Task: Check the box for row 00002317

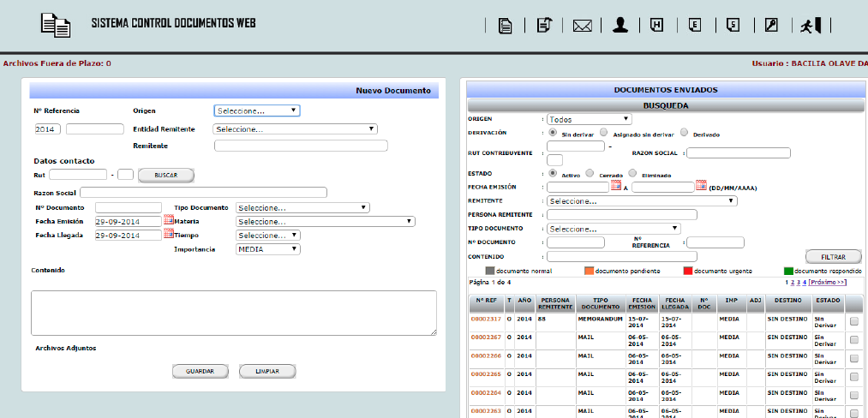Action: pos(854,321)
